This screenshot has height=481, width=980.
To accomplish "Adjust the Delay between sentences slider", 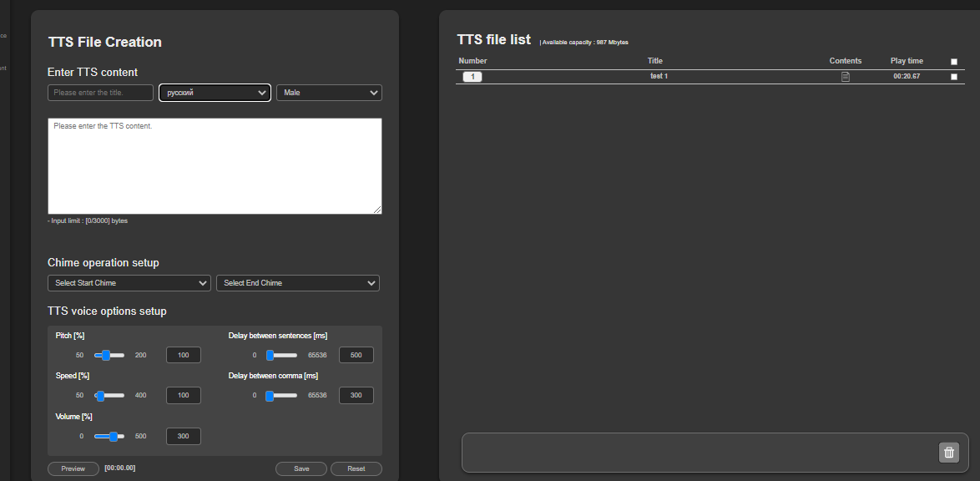I will (x=282, y=355).
